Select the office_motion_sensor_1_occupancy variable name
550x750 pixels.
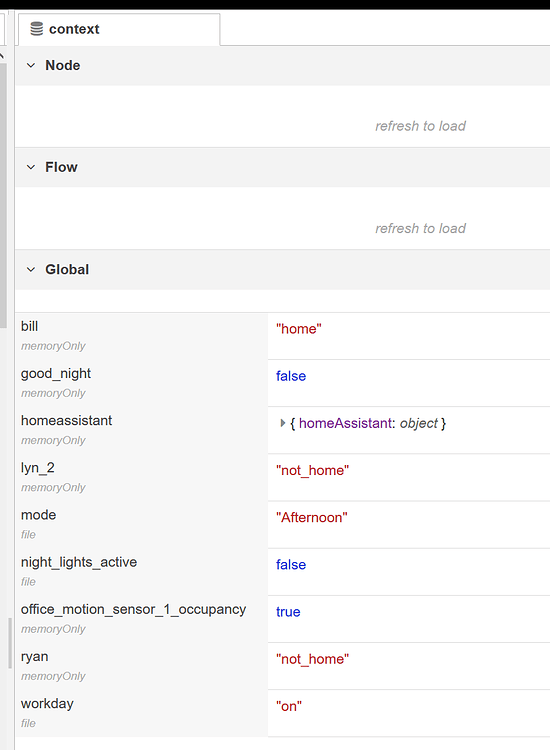tap(133, 609)
